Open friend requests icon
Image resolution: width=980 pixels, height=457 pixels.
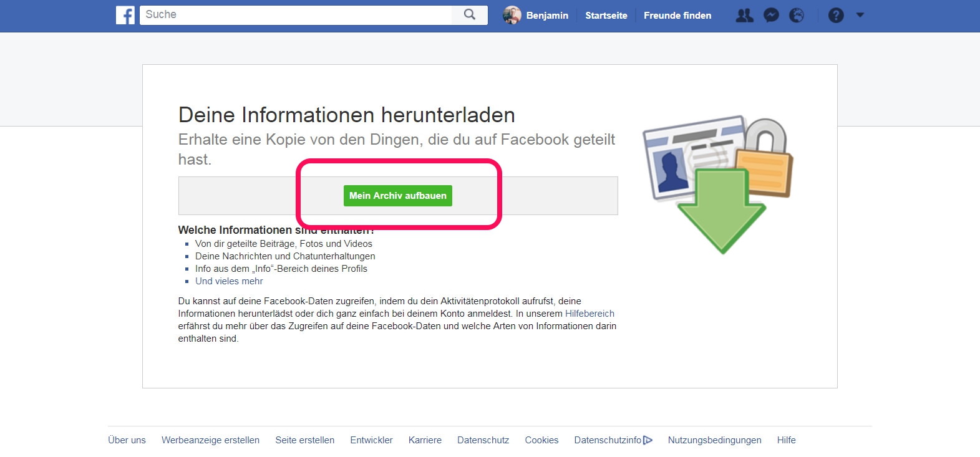pos(744,16)
